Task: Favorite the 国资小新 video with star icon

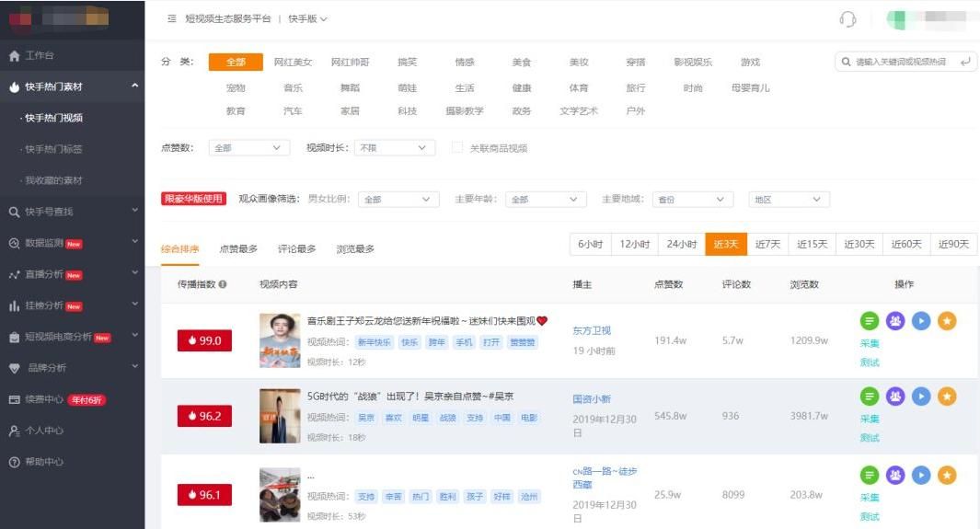Action: [947, 396]
